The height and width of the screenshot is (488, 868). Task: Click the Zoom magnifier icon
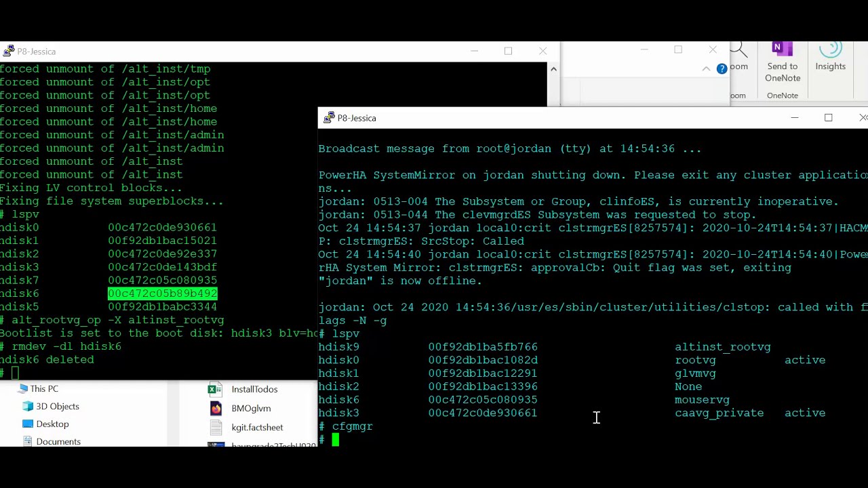pyautogui.click(x=738, y=50)
